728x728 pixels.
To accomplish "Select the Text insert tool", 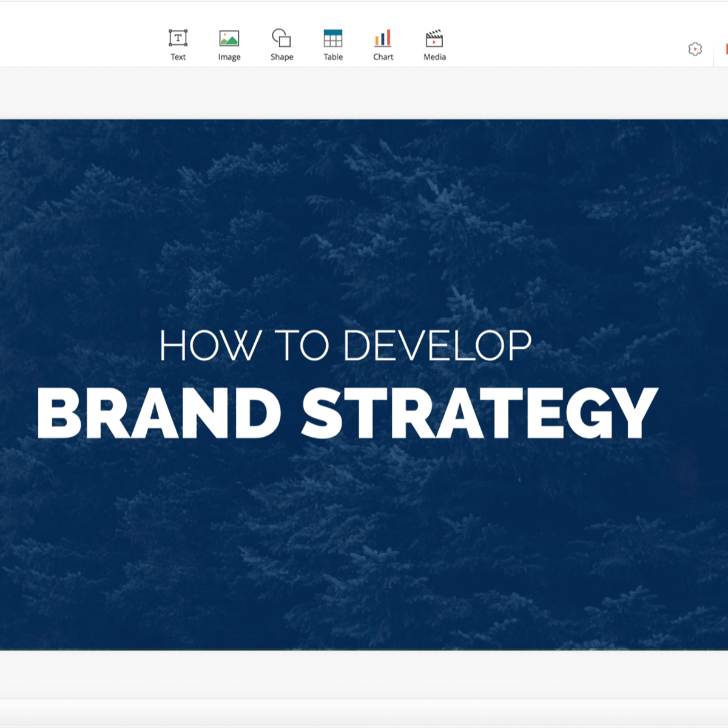I will click(x=178, y=45).
